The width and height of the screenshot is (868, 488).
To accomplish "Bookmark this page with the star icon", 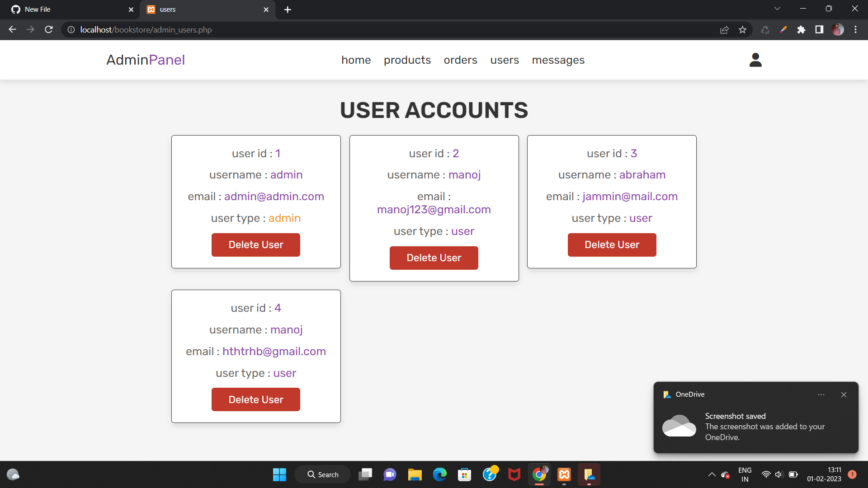I will coord(742,29).
